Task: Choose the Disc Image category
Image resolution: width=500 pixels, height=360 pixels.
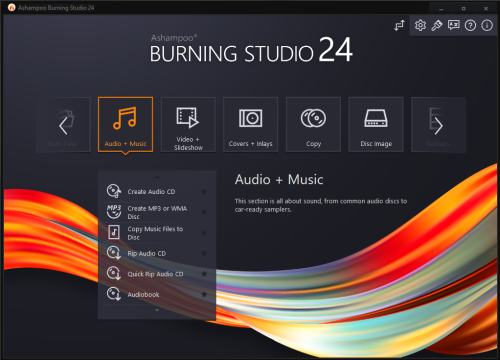Action: pos(376,125)
